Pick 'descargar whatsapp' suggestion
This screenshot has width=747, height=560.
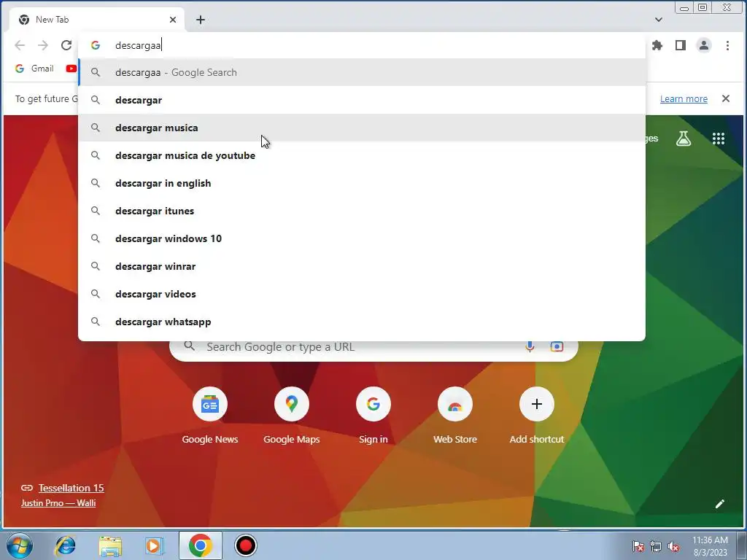tap(362, 322)
